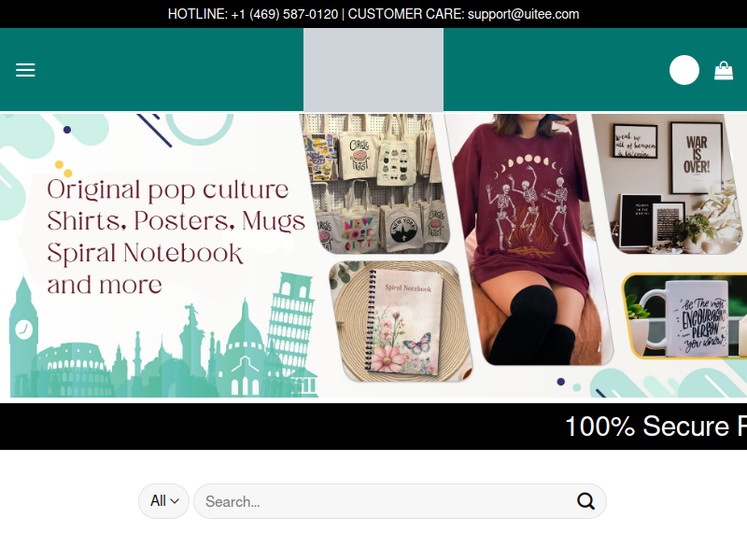747x560 pixels.
Task: Click the gray logo placeholder in header
Action: pyautogui.click(x=373, y=70)
